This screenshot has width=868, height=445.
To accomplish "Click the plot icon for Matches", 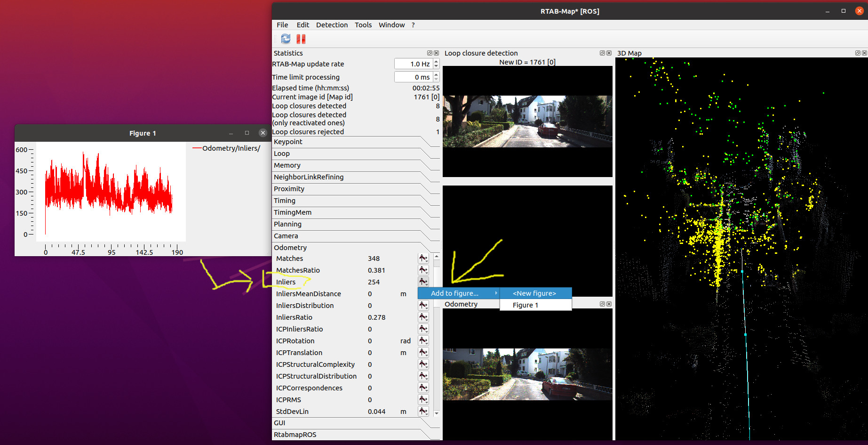I will [x=423, y=259].
